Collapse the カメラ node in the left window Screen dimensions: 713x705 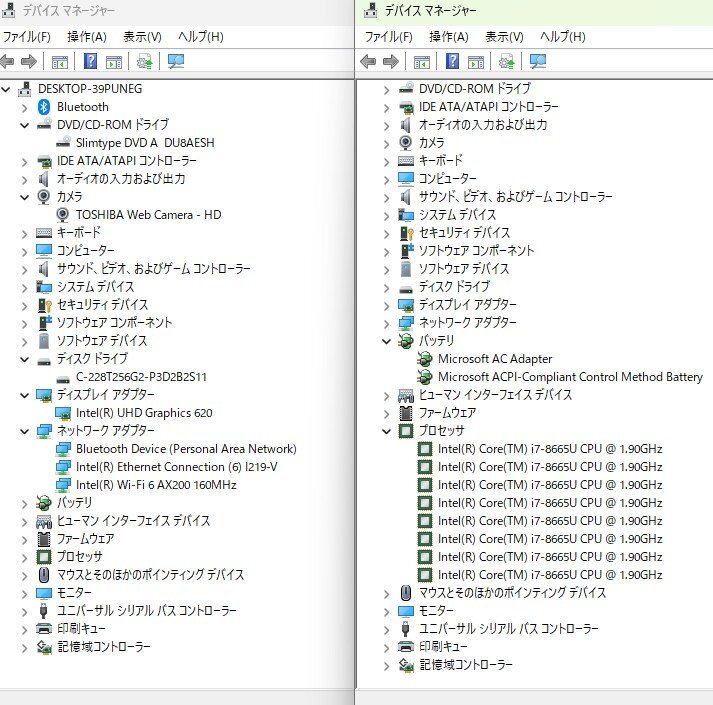pos(25,197)
